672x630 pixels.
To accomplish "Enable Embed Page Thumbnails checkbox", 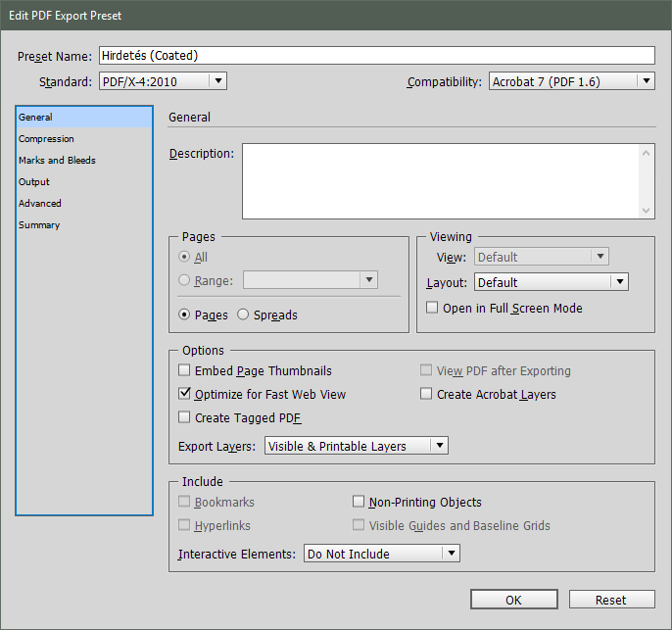I will click(185, 371).
